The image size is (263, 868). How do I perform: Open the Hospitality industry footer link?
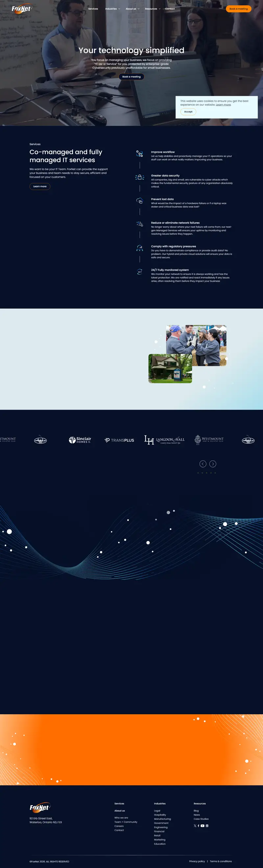160,815
